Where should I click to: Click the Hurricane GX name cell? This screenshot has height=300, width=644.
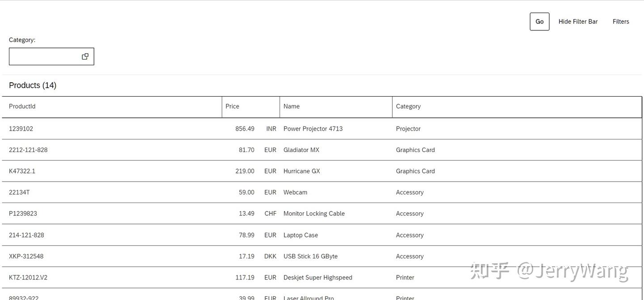click(302, 171)
